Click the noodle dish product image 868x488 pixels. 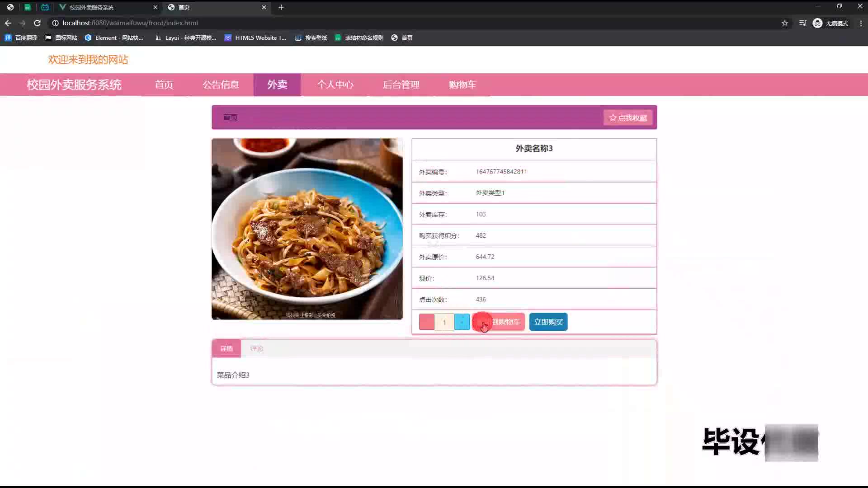point(307,229)
